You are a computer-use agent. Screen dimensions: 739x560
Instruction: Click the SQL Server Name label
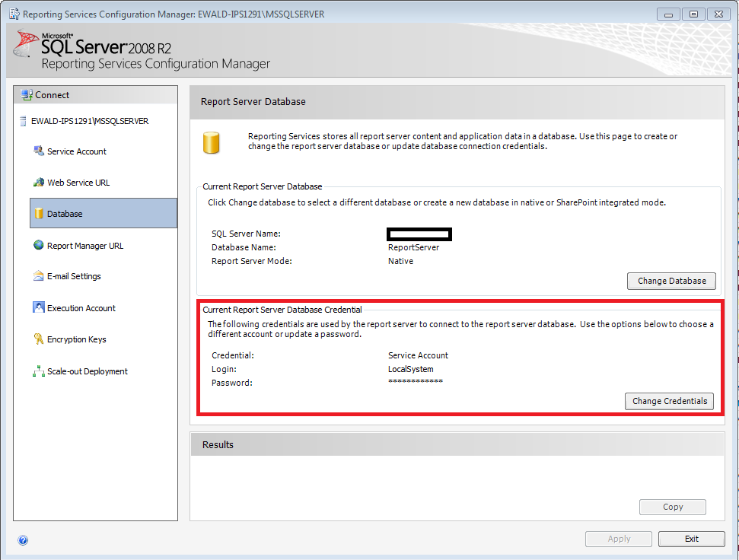pyautogui.click(x=246, y=234)
